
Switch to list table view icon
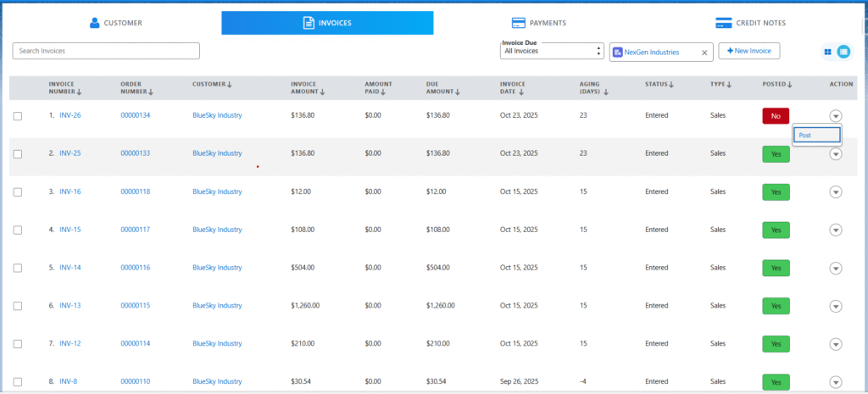pos(843,52)
